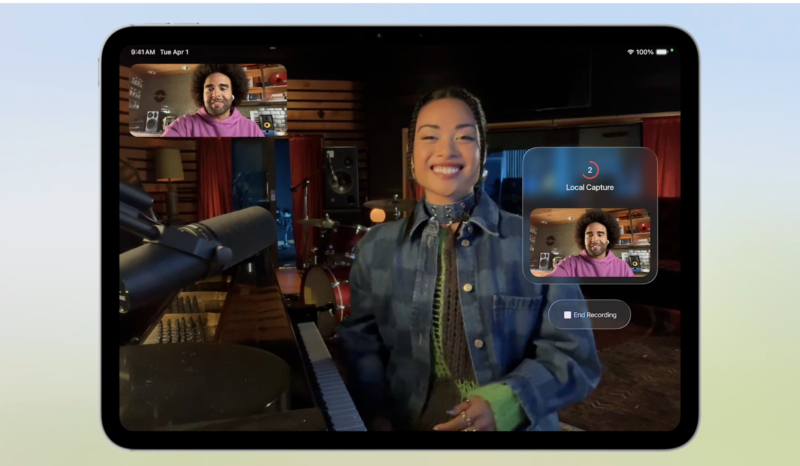
Task: Click the 9:41AM clock in status bar
Action: coord(143,52)
